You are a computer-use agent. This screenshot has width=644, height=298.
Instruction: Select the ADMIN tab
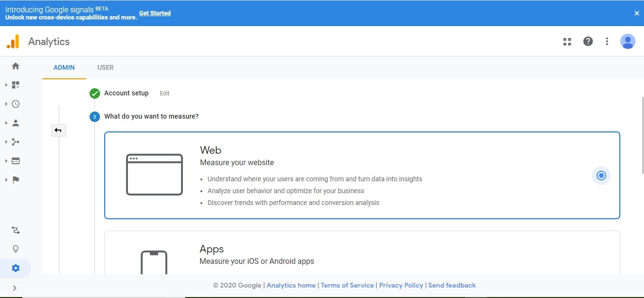click(64, 67)
